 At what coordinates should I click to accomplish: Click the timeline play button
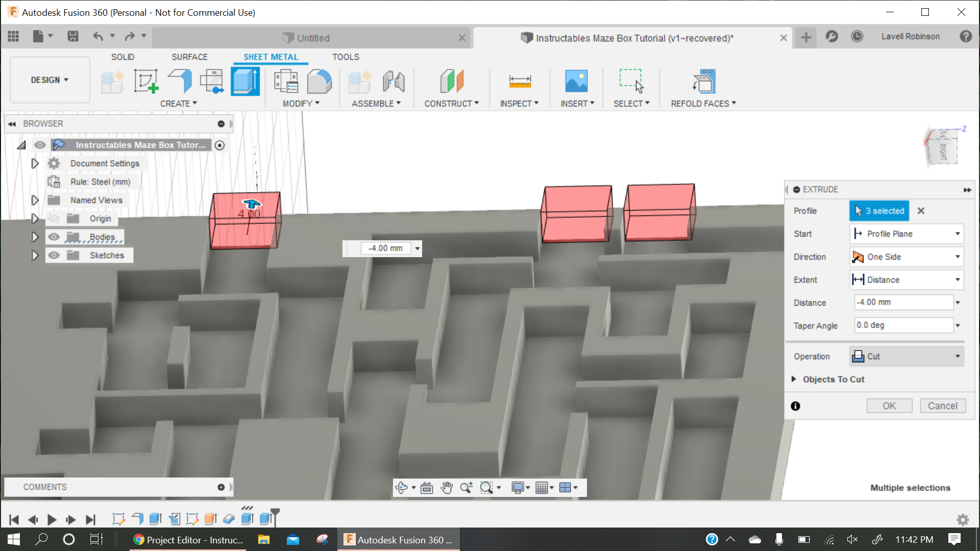click(52, 520)
